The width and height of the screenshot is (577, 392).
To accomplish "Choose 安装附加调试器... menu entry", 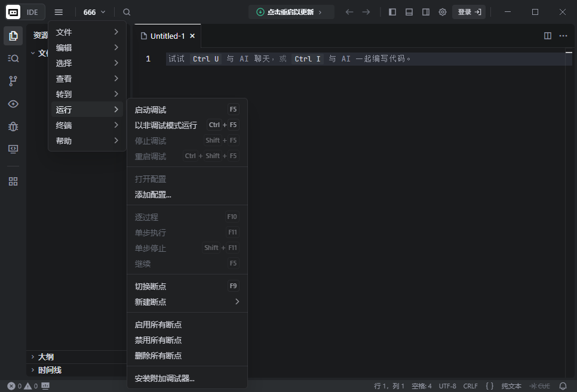I will tap(187, 378).
